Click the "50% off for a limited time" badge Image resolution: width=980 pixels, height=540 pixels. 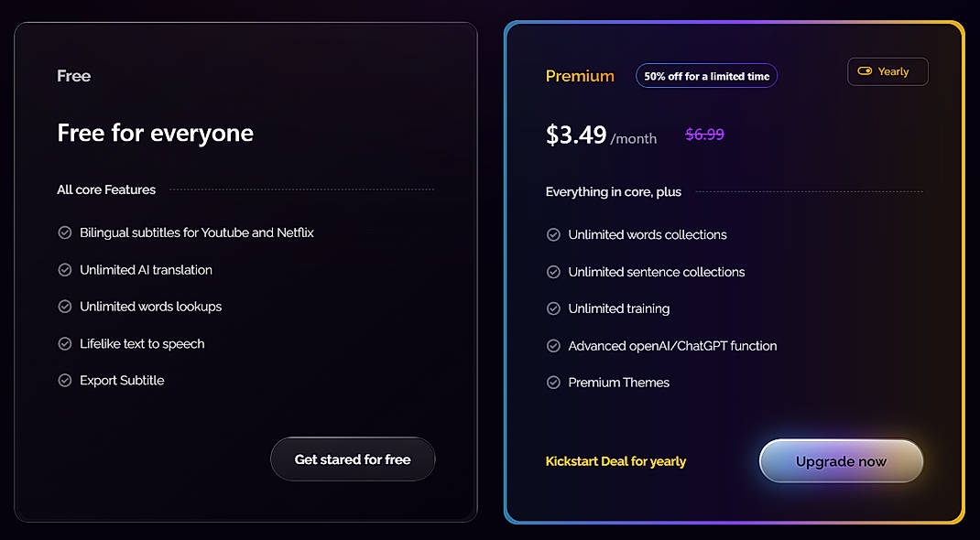click(706, 76)
